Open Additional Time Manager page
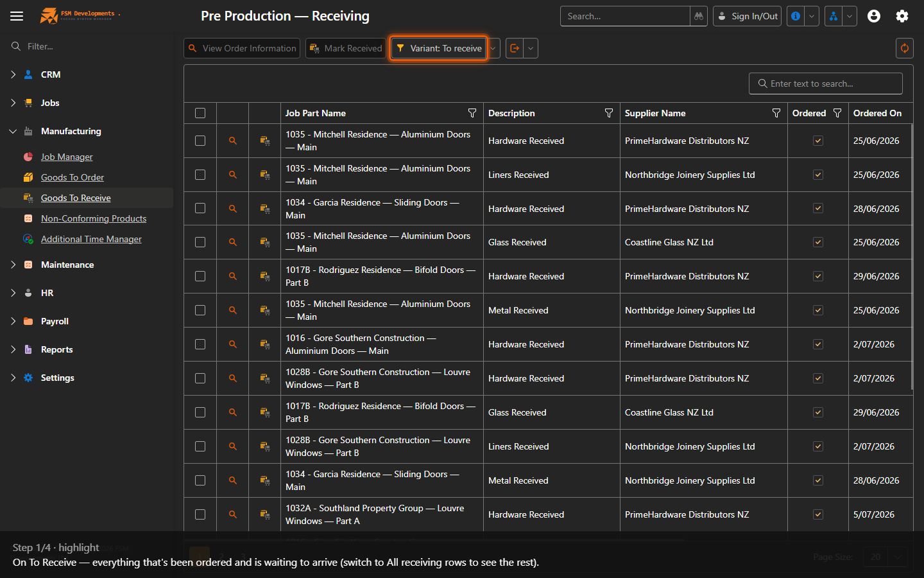The height and width of the screenshot is (578, 924). click(91, 239)
